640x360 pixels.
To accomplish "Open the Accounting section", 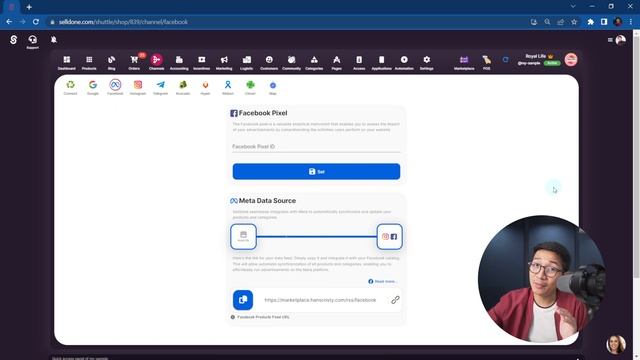I will click(x=179, y=62).
